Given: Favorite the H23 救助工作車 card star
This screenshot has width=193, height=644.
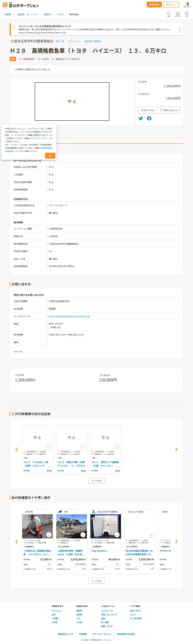Looking at the screenshot, I should [83, 446].
